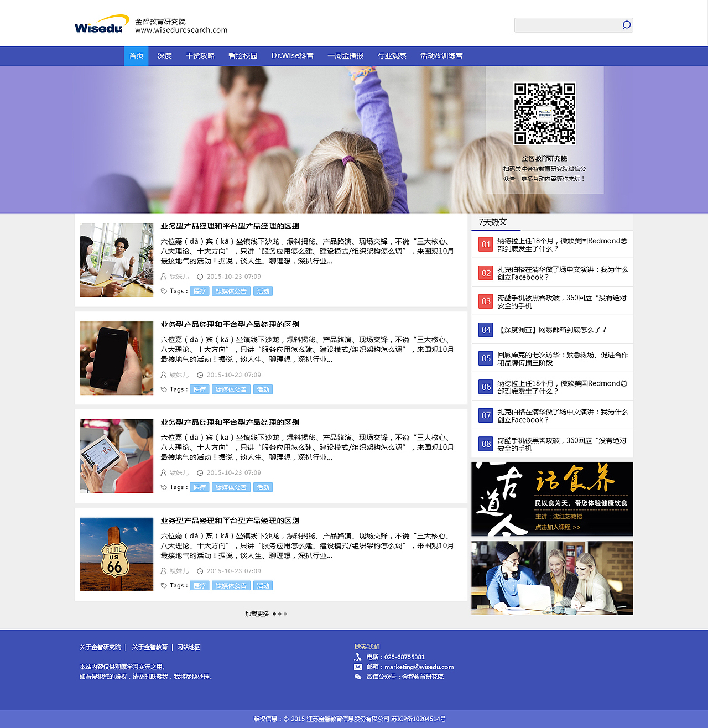Click 钛媒体公告 tag in fourth article
Screen dimensions: 708x728
(231, 585)
